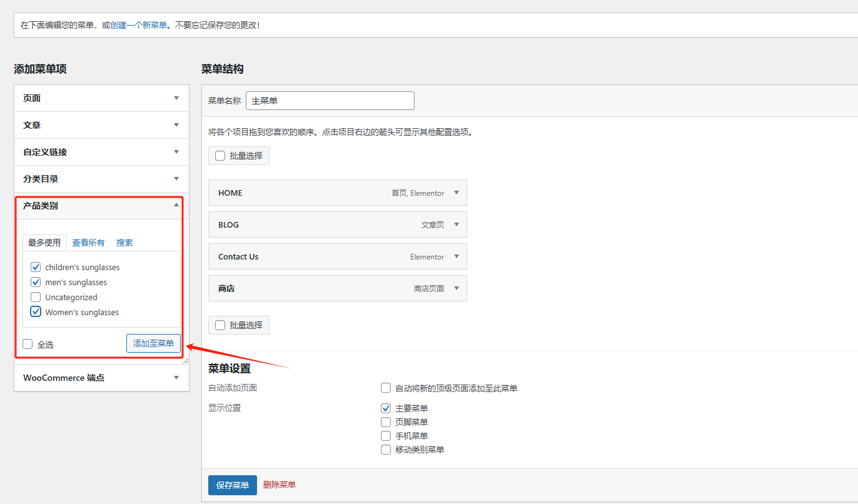The width and height of the screenshot is (858, 504).
Task: Enable the 页脚菜单 display location
Action: 386,421
